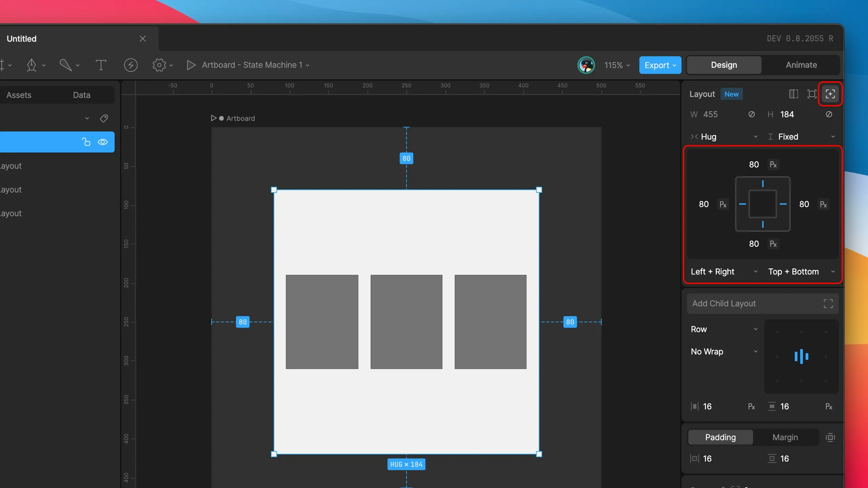868x488 pixels.
Task: Open the gear settings tool
Action: (159, 65)
